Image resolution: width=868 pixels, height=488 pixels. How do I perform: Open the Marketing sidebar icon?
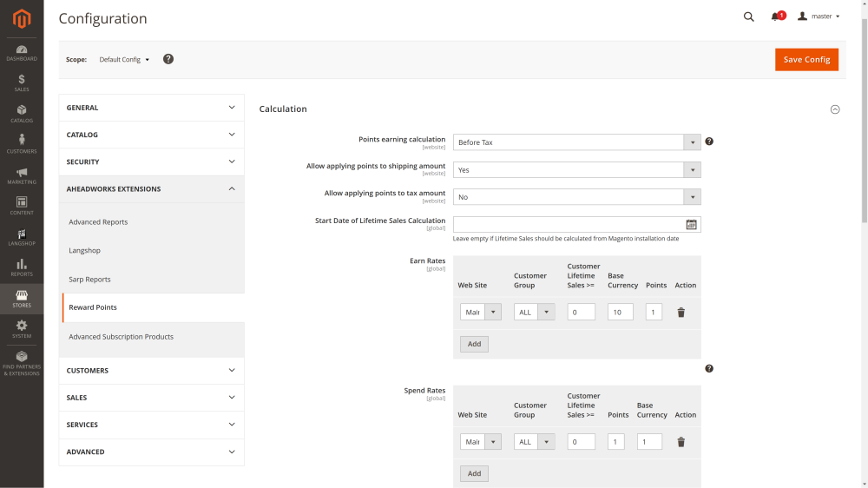point(22,175)
